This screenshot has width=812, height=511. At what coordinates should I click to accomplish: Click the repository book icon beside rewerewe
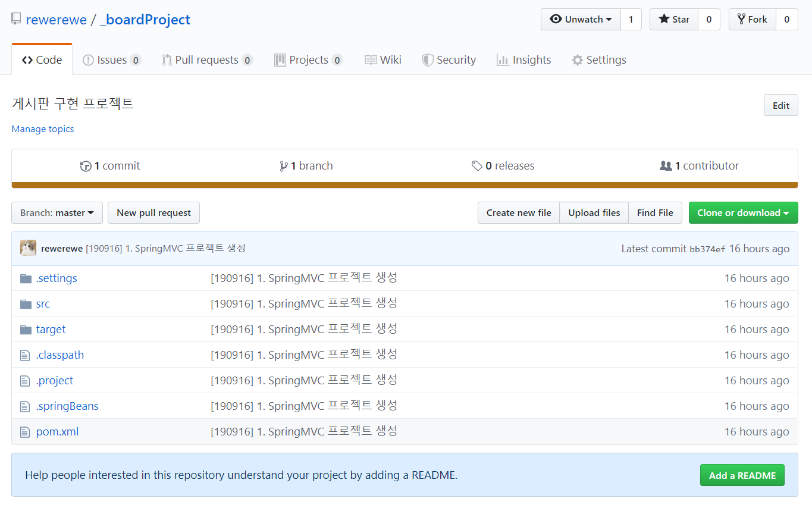16,19
